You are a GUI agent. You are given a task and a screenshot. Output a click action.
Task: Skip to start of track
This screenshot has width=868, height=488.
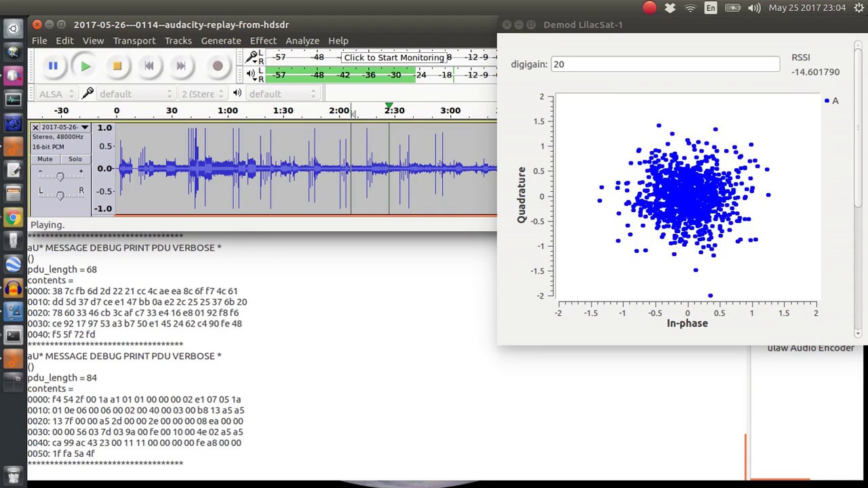[149, 66]
